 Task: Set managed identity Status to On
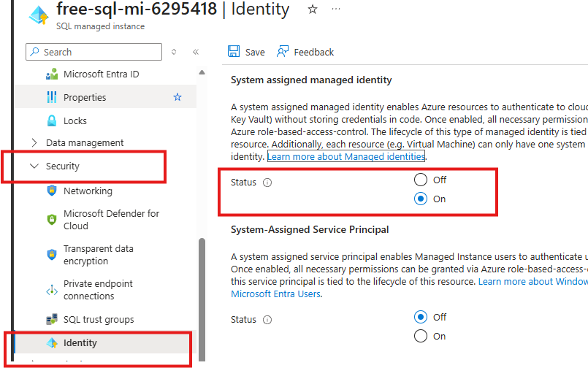[421, 199]
